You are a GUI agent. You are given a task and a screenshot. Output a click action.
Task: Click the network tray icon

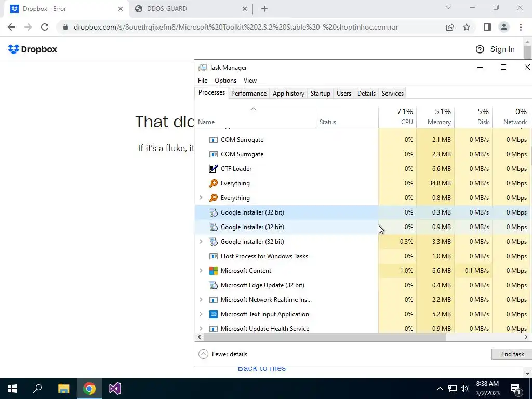click(x=453, y=389)
